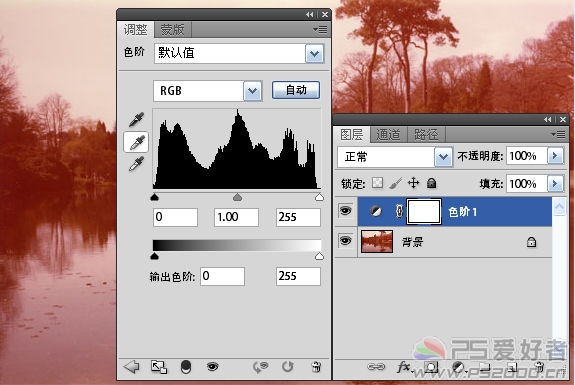Toggle lock transparent pixels
The width and height of the screenshot is (575, 385).
pos(377,183)
